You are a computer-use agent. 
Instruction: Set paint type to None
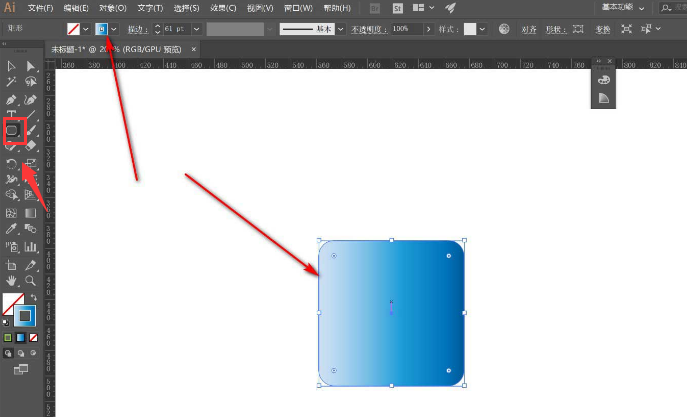(33, 338)
